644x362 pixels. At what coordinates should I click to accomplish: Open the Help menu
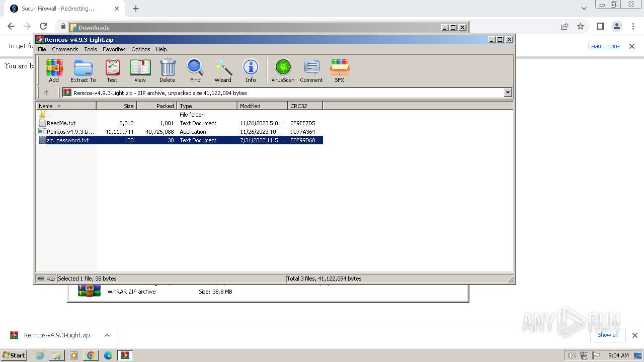(161, 49)
